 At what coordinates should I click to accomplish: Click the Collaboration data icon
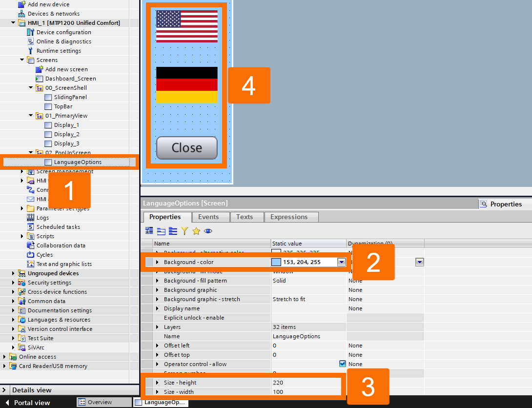31,245
